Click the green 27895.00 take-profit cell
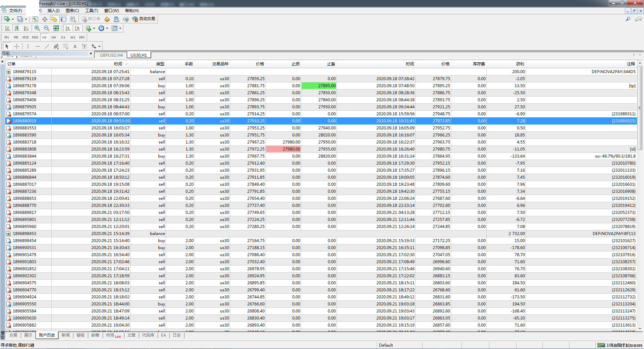Viewport: 644px width, 349px height. [319, 86]
